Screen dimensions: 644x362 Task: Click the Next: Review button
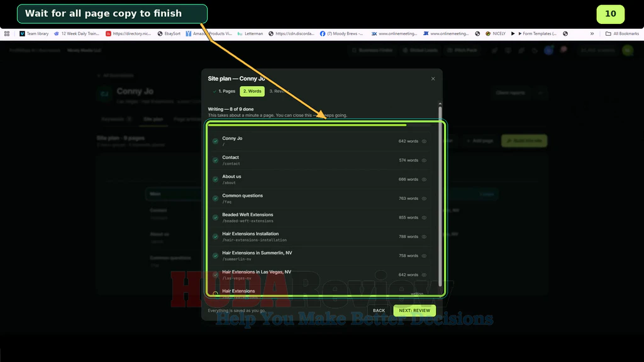(414, 310)
